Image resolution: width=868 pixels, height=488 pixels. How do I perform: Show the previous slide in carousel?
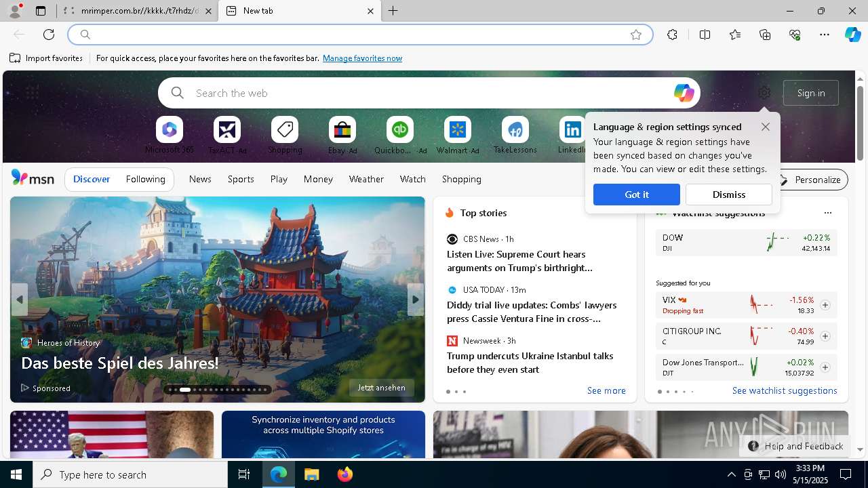pyautogui.click(x=19, y=300)
